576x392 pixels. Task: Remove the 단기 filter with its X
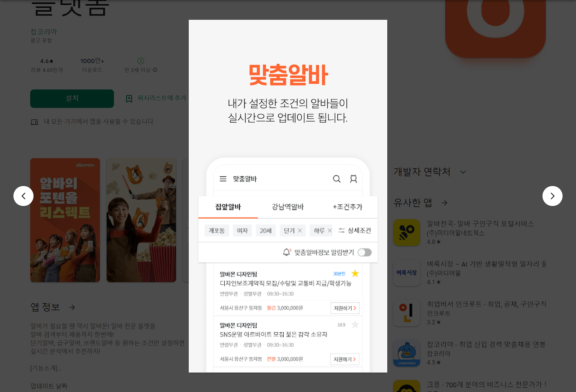coord(300,231)
